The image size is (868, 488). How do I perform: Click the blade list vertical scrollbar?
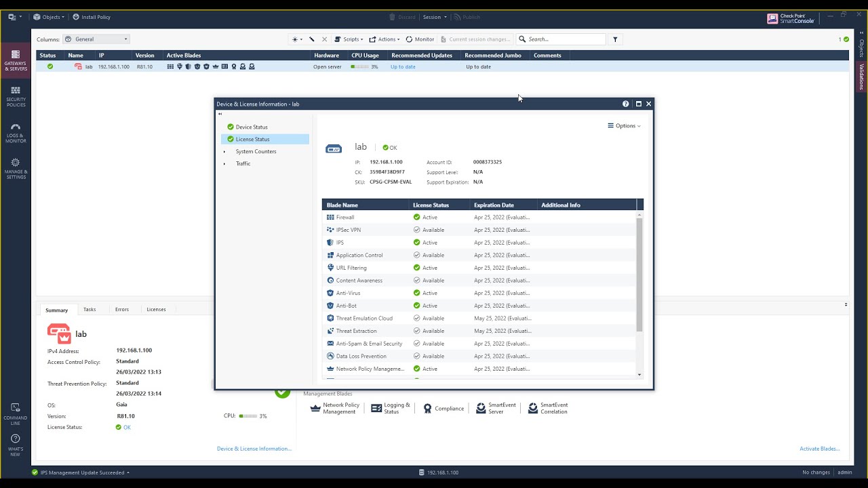click(639, 274)
